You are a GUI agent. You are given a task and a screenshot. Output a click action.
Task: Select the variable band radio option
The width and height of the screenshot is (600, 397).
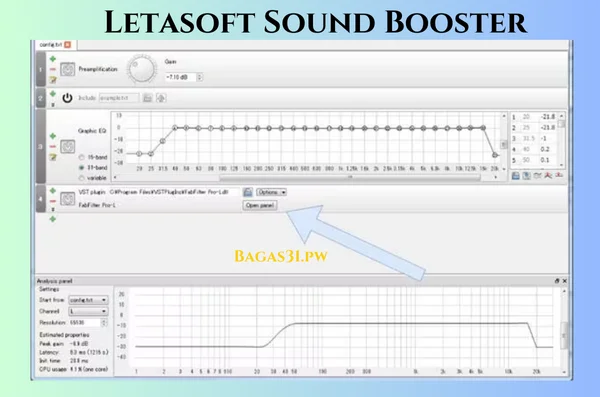tap(82, 178)
